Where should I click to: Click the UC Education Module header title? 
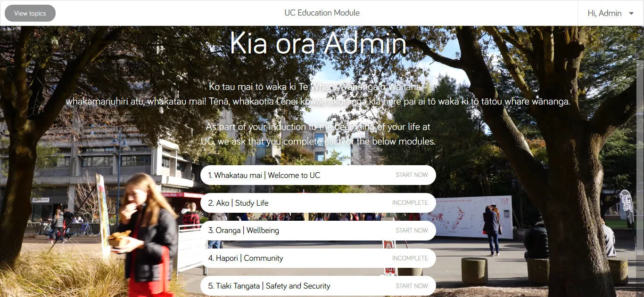click(322, 13)
